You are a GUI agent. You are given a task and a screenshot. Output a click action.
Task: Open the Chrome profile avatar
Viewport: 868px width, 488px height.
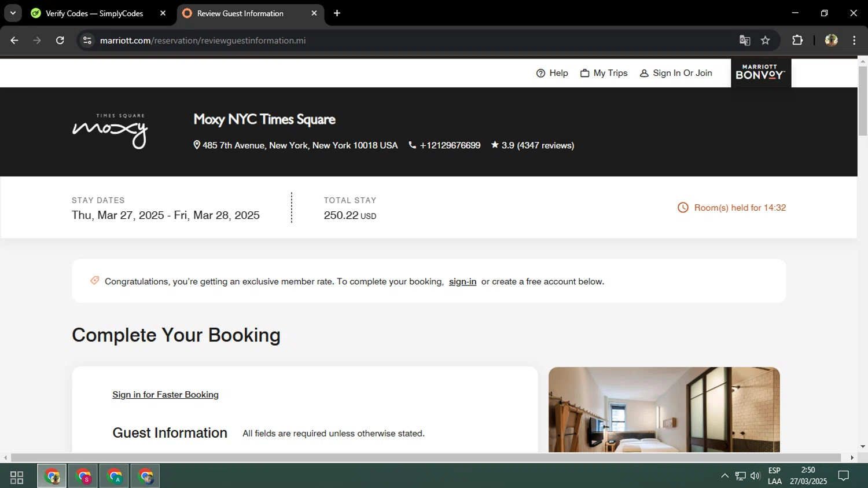coord(832,41)
